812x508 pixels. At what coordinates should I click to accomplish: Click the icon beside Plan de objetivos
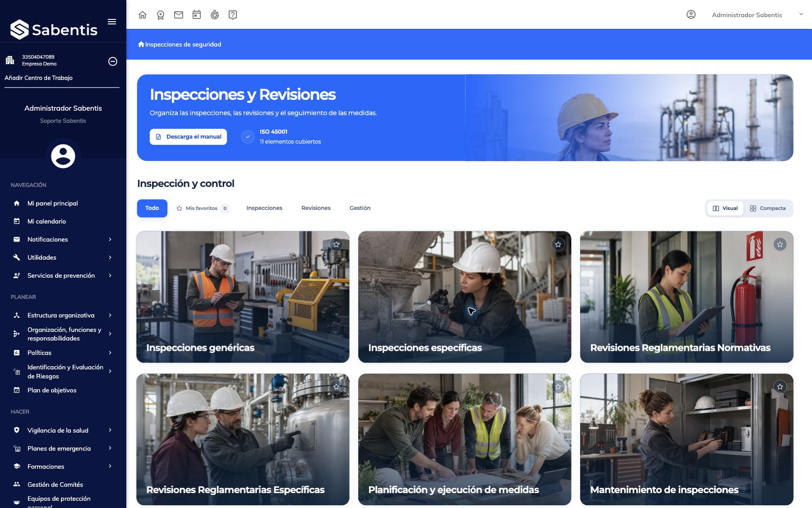click(17, 390)
